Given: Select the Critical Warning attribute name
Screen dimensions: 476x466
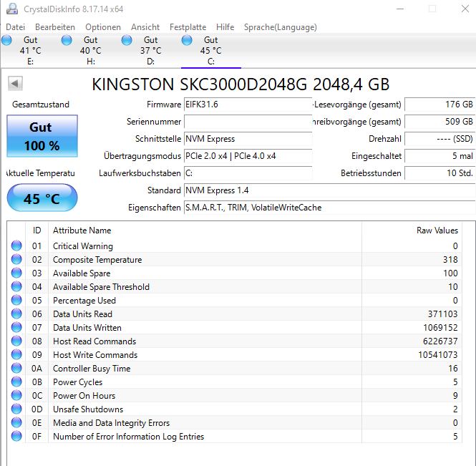Looking at the screenshot, I should pyautogui.click(x=83, y=246).
